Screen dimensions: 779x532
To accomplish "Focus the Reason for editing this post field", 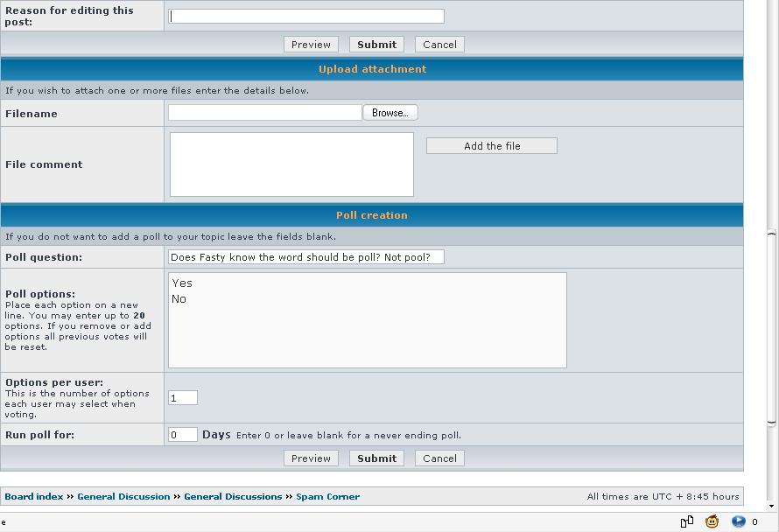I will click(x=306, y=16).
